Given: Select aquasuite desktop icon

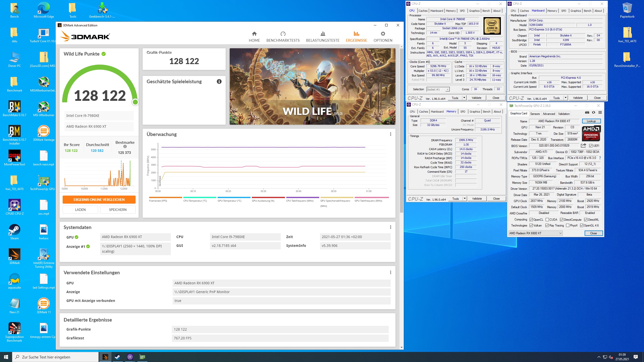Looking at the screenshot, I should 15,281.
